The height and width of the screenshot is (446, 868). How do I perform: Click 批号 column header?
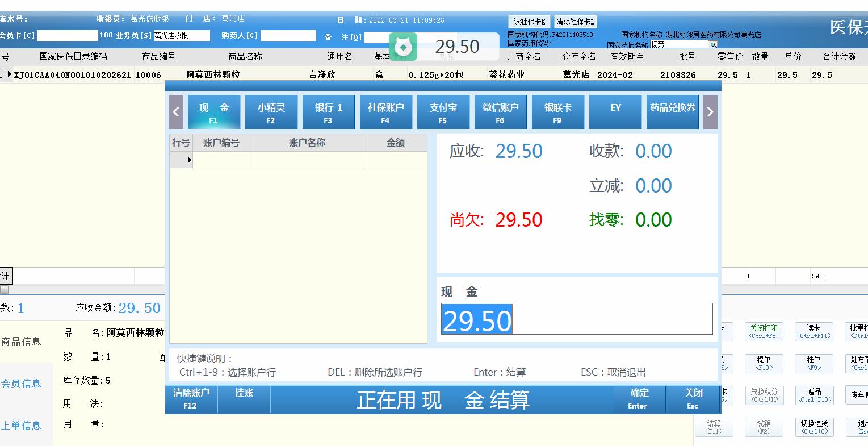(x=687, y=57)
